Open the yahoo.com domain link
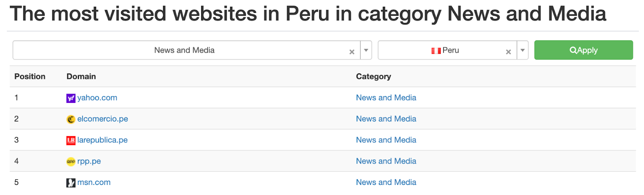This screenshot has width=644, height=195. (97, 98)
